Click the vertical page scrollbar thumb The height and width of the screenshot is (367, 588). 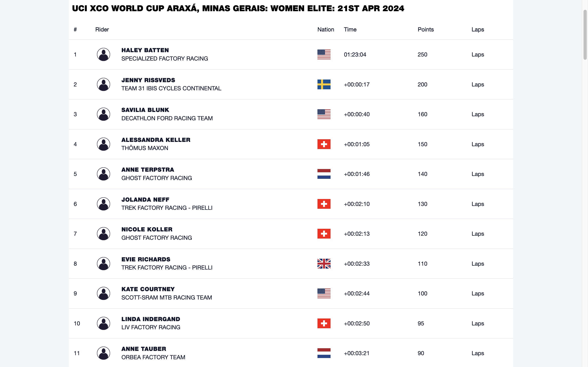[585, 34]
